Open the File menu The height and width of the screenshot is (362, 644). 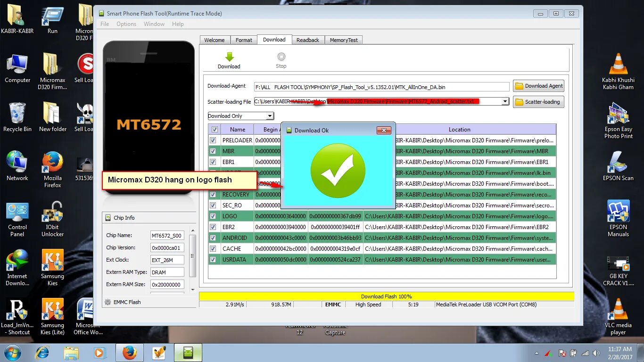point(105,24)
